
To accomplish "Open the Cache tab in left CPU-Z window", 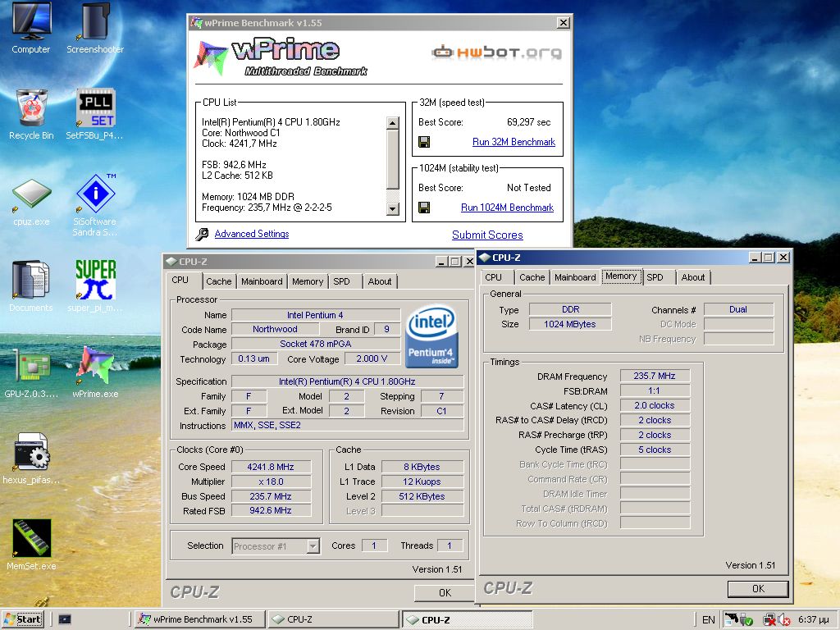I will tap(218, 281).
